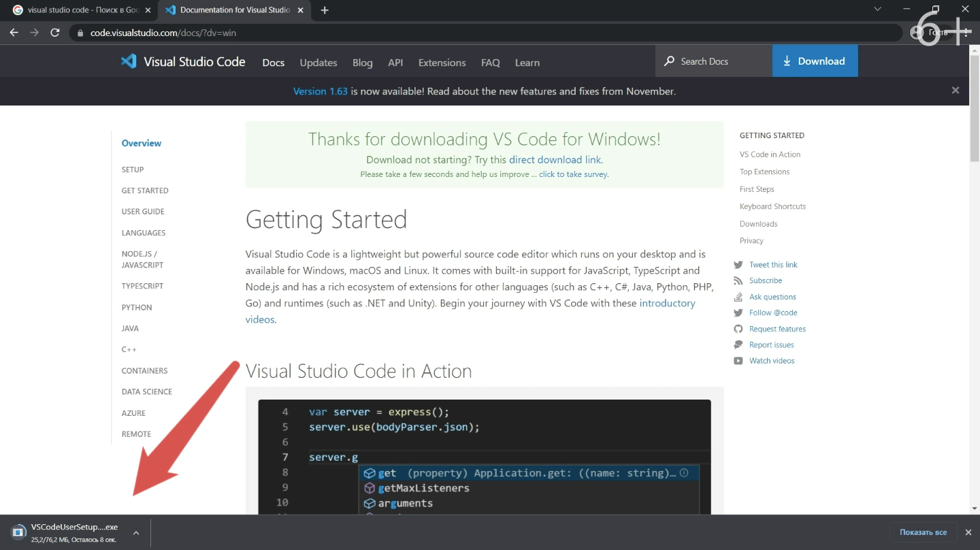Open the FAQ menu item

[491, 63]
